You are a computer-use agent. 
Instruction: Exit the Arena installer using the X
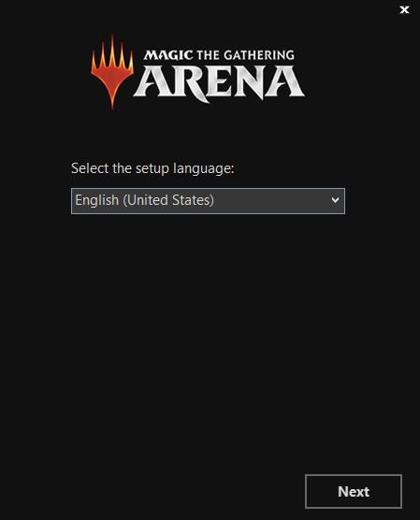point(404,10)
